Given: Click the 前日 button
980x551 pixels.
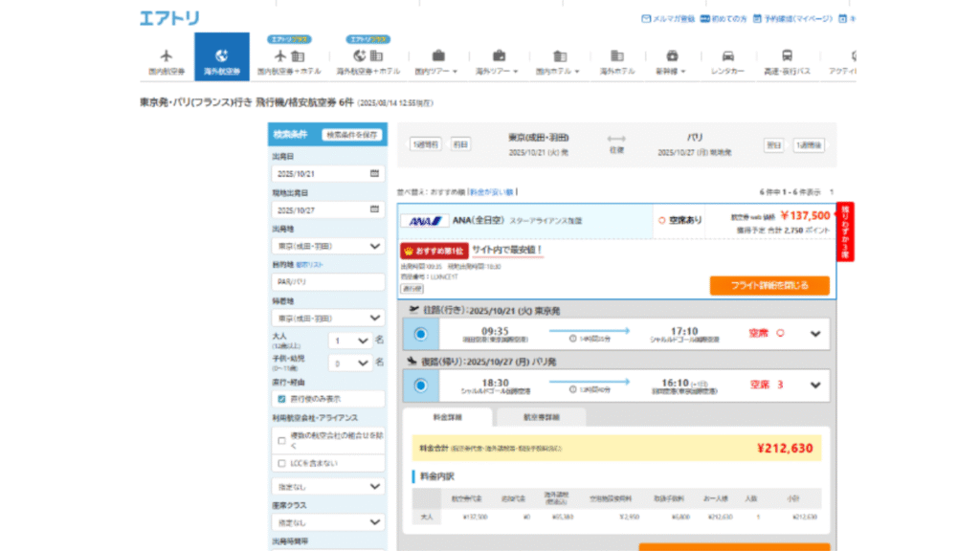Looking at the screenshot, I should click(x=460, y=144).
